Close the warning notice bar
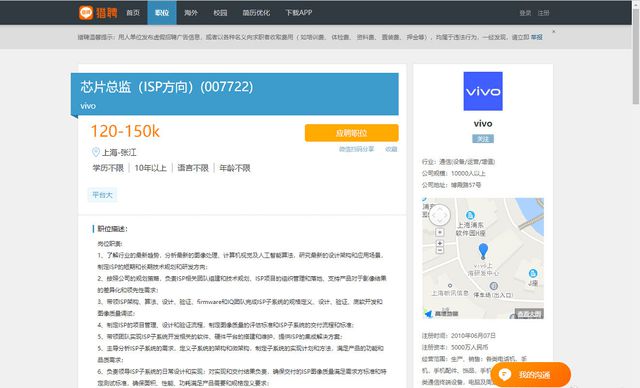Viewport: 640px width, 388px height. (x=553, y=31)
